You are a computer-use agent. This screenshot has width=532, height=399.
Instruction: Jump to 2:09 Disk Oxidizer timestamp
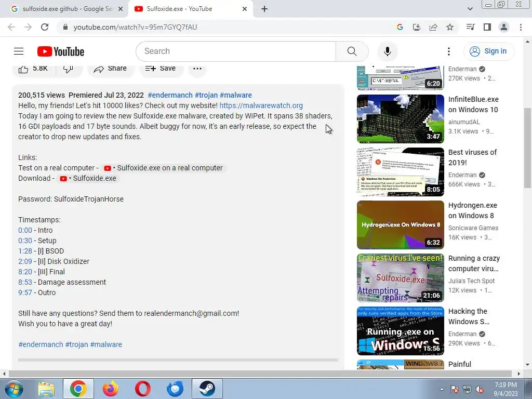click(25, 262)
